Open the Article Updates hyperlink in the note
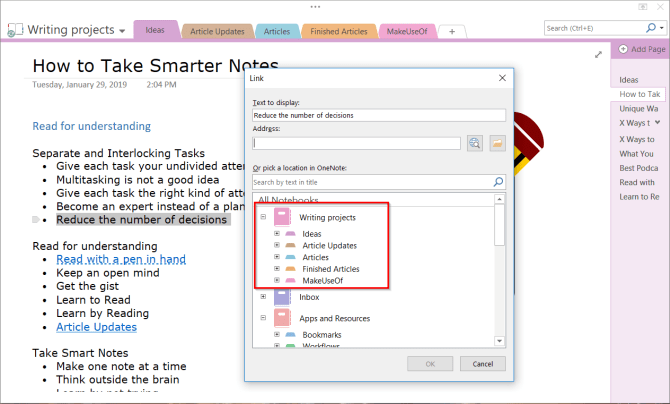The image size is (670, 404). click(x=96, y=327)
